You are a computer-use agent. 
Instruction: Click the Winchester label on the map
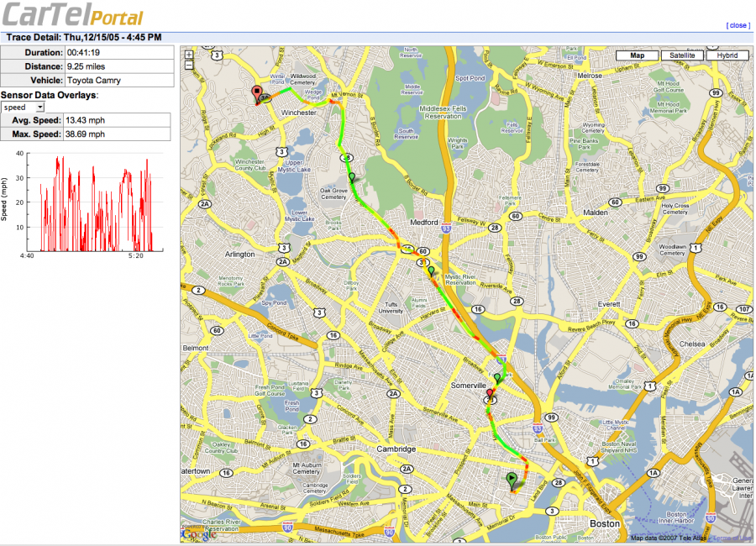299,113
